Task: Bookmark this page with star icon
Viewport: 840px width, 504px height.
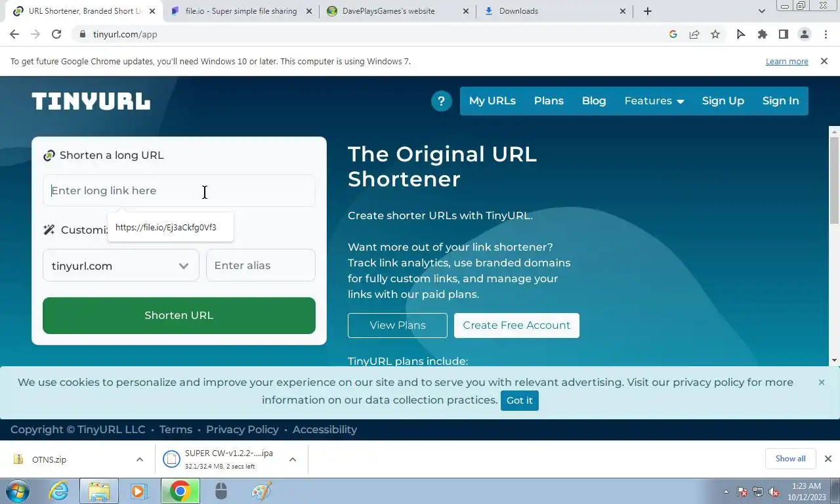Action: tap(715, 34)
